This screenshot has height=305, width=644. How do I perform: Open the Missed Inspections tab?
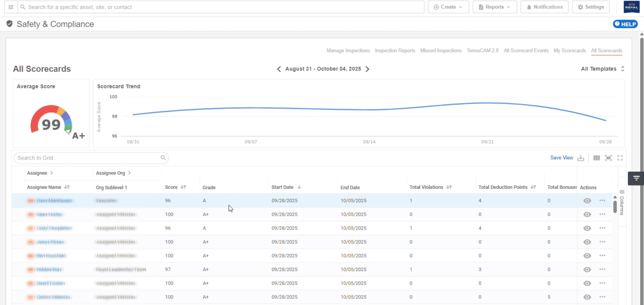pyautogui.click(x=441, y=51)
